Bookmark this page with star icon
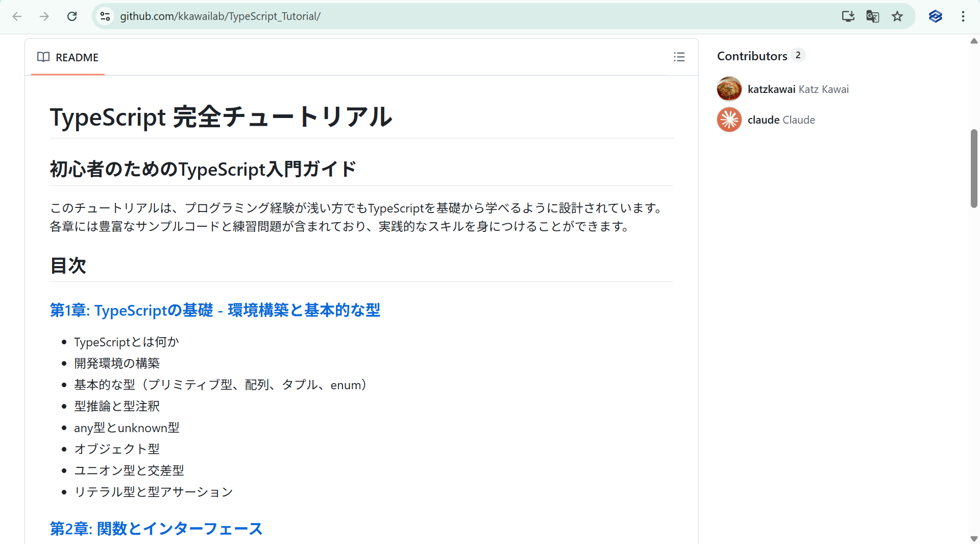This screenshot has height=544, width=980. 897,16
